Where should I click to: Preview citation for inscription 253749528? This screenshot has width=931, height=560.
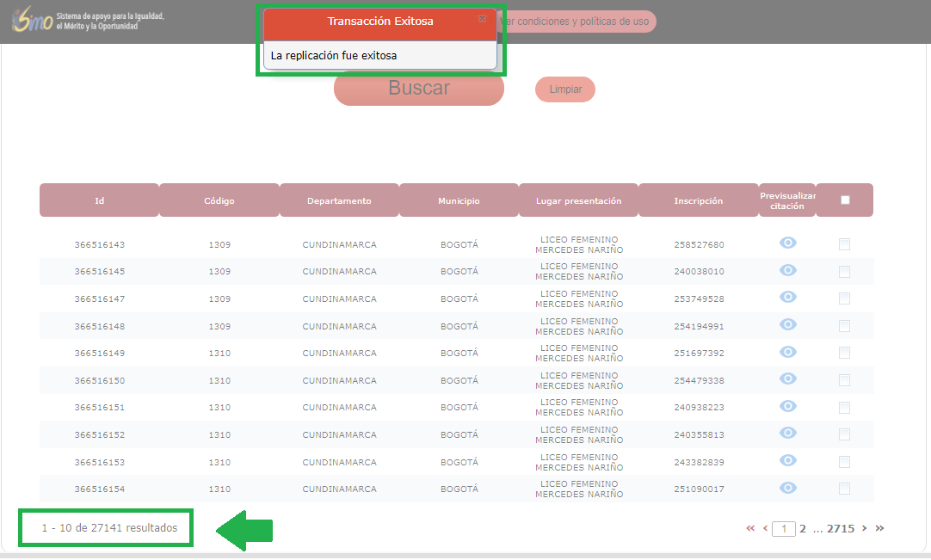pyautogui.click(x=787, y=298)
